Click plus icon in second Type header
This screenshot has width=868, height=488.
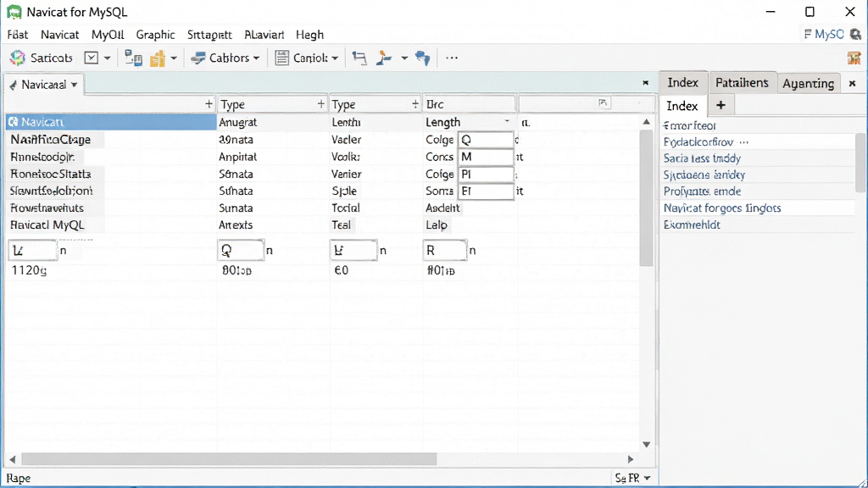click(x=415, y=103)
